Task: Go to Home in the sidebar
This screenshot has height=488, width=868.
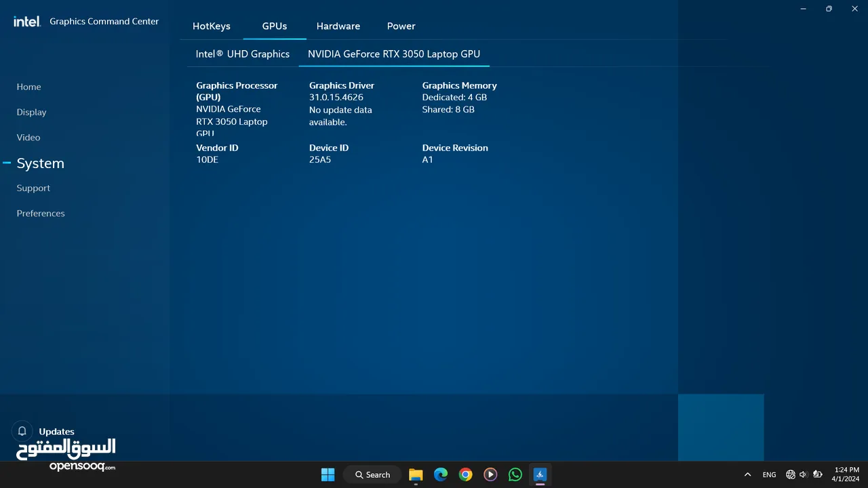Action: [x=28, y=87]
